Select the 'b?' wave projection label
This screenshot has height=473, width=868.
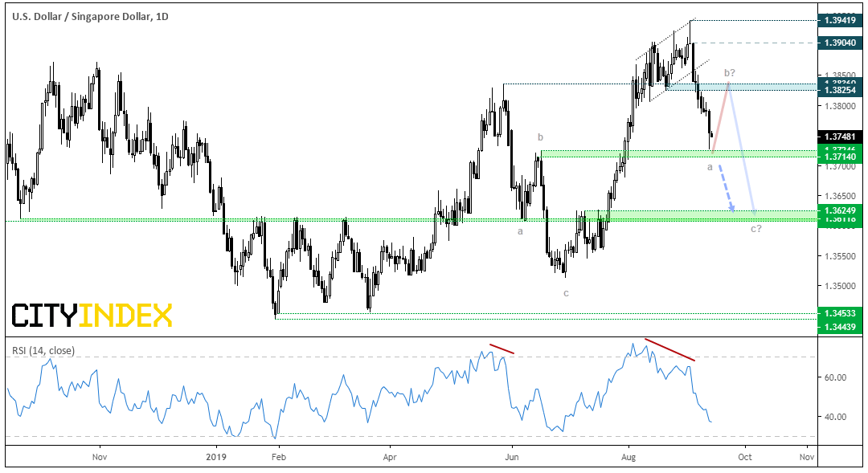(729, 73)
